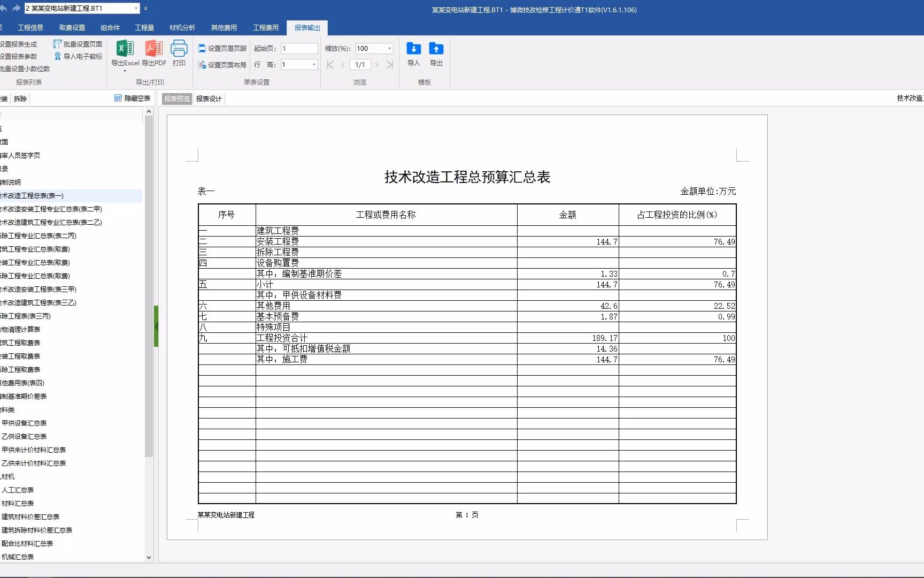This screenshot has height=578, width=924.
Task: Switch to the 工程信息 ribbon tab
Action: 30,27
